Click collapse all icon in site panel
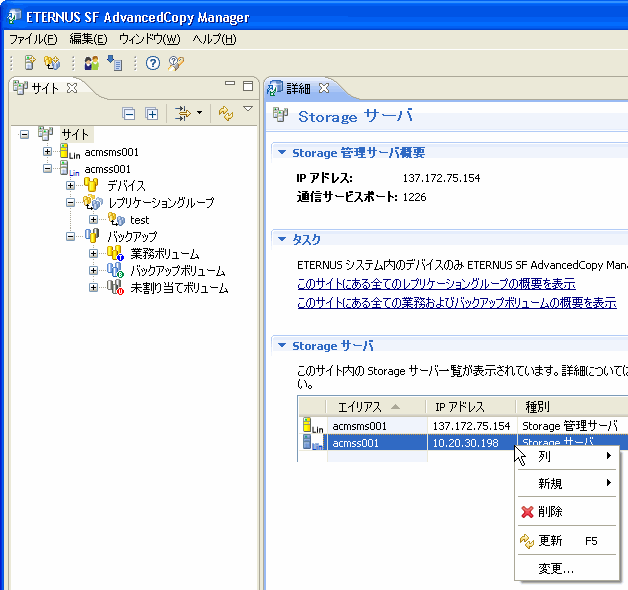Viewport: 628px width, 590px height. click(x=129, y=114)
